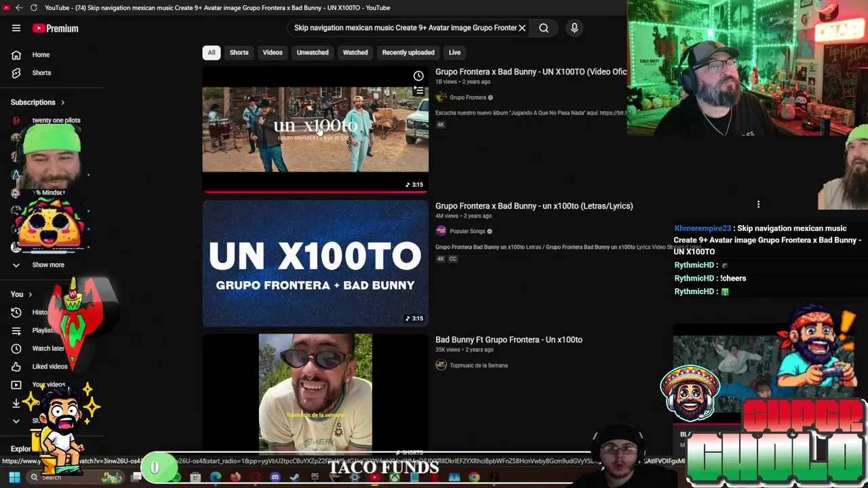Open twenty one pilots subscription
Image resolution: width=868 pixels, height=488 pixels.
tap(56, 120)
